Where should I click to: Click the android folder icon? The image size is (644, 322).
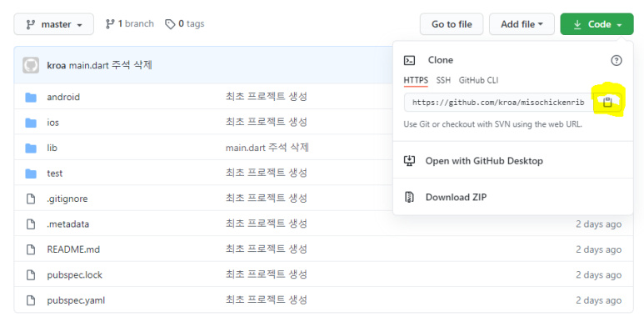click(31, 98)
